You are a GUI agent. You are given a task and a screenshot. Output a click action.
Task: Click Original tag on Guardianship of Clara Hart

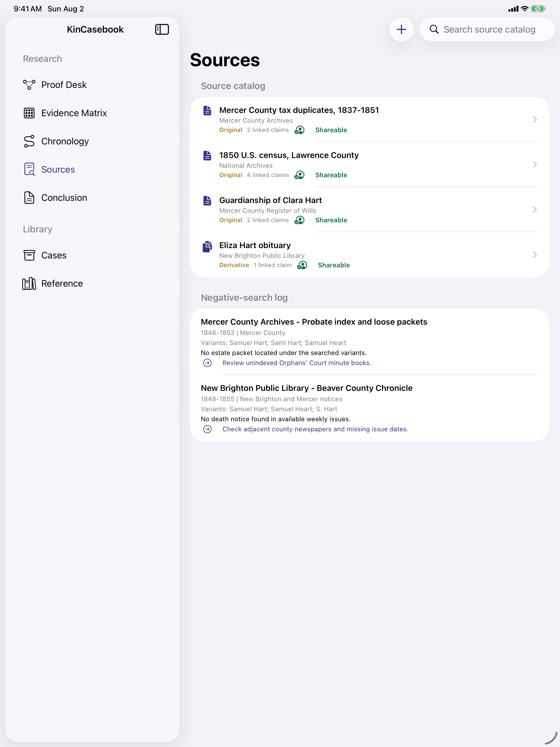point(231,220)
